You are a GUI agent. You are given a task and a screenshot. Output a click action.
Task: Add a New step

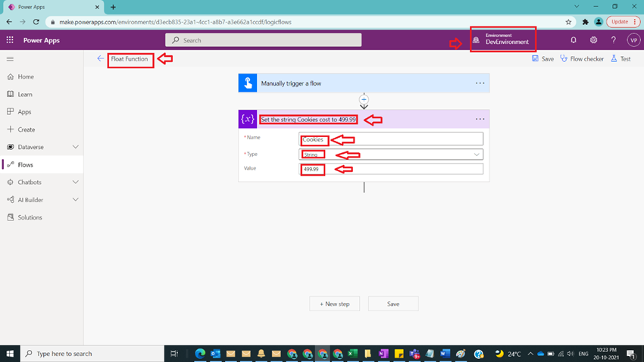coord(334,304)
